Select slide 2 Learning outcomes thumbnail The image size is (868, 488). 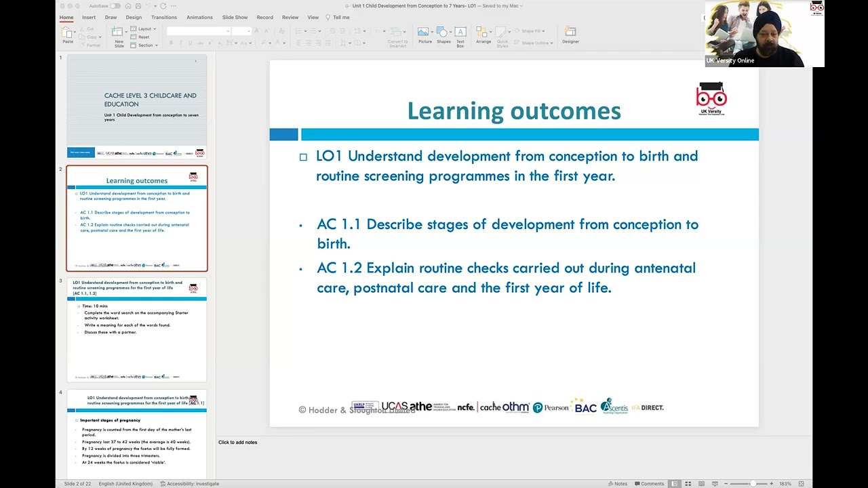point(137,218)
